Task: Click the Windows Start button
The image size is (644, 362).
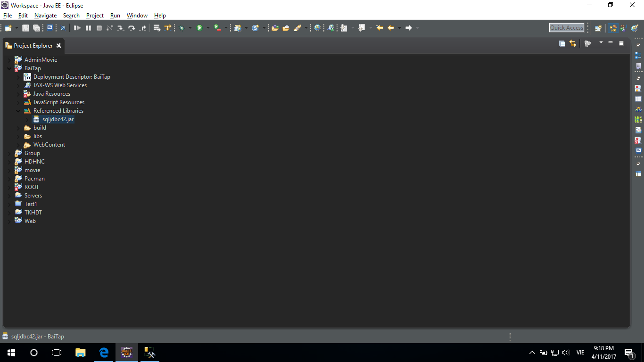Action: [11, 353]
